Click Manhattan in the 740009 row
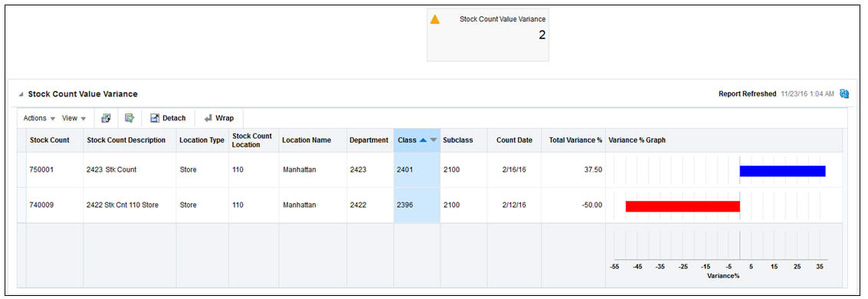This screenshot has width=868, height=299. point(300,205)
